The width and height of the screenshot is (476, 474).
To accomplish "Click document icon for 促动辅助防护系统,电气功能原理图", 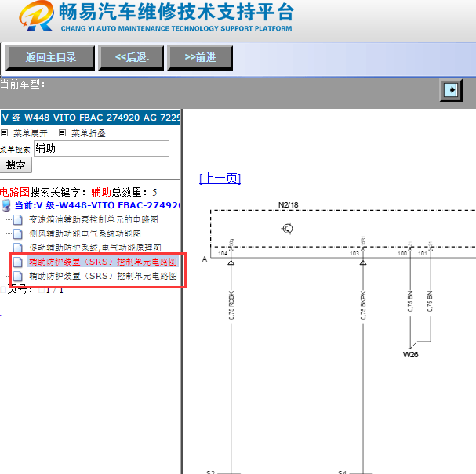I will point(17,248).
